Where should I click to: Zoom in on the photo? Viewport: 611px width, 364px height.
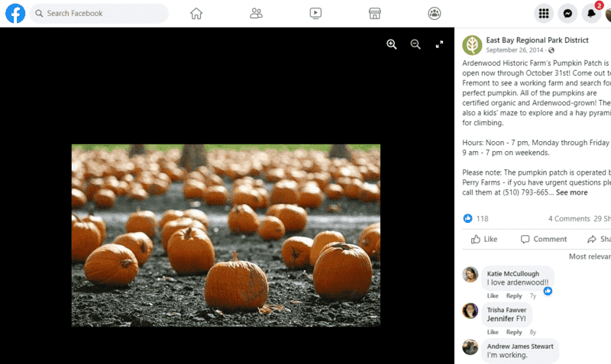pos(392,44)
